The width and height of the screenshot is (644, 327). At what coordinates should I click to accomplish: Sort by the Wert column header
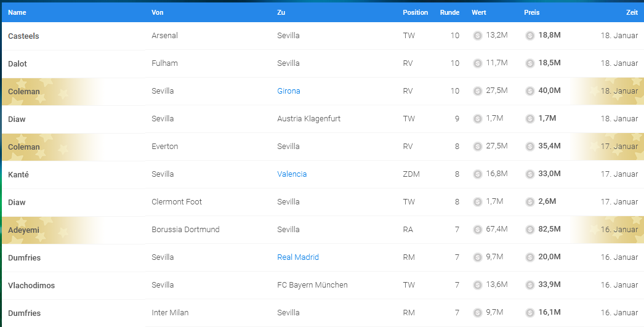[x=479, y=12]
